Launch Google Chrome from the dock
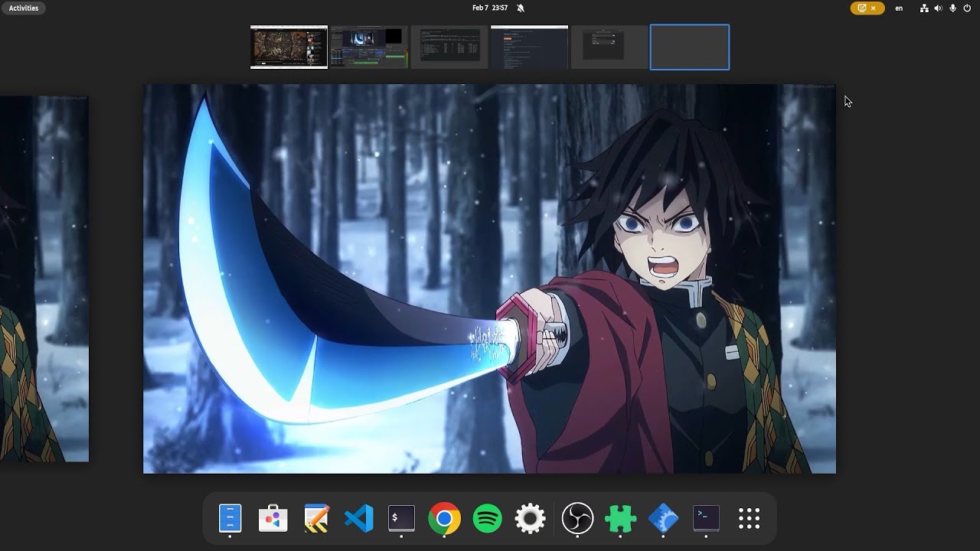980x551 pixels. click(445, 519)
